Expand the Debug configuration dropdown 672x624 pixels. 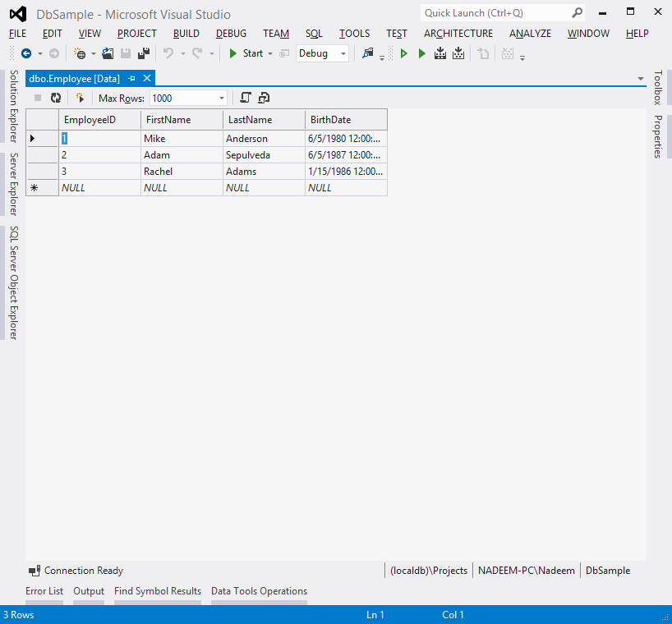[x=343, y=53]
